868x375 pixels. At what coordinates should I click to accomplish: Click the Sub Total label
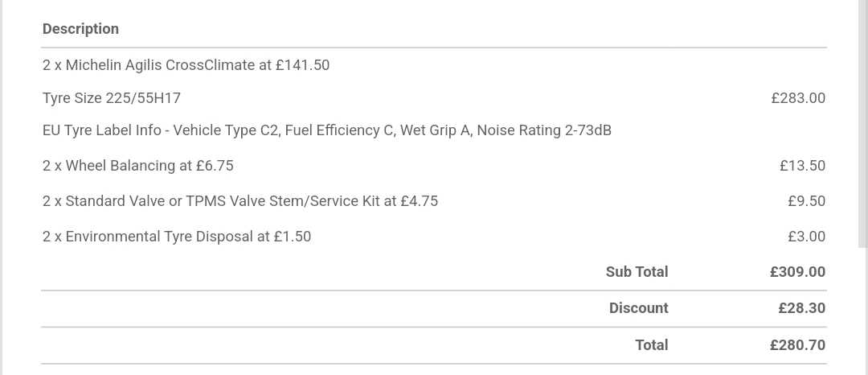[637, 272]
